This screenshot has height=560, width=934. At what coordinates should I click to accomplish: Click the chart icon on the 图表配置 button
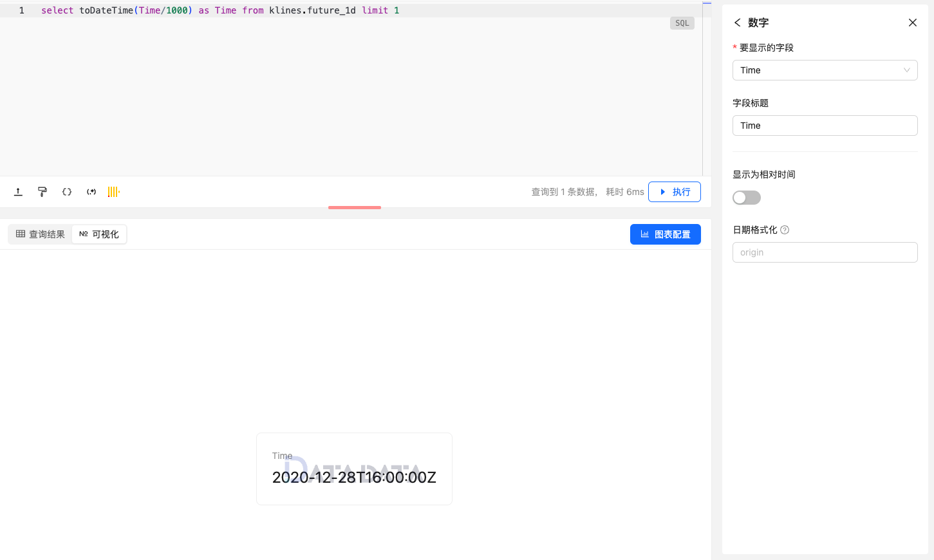point(646,234)
